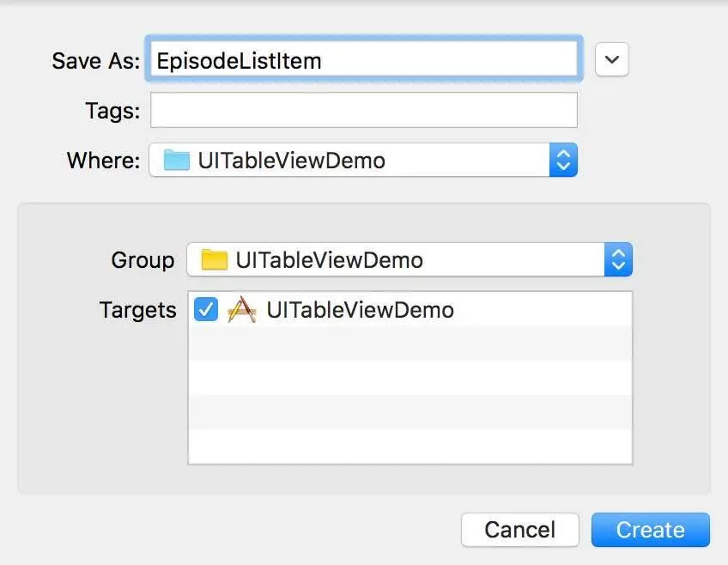The height and width of the screenshot is (565, 728).
Task: Click the Create button
Action: tap(650, 530)
